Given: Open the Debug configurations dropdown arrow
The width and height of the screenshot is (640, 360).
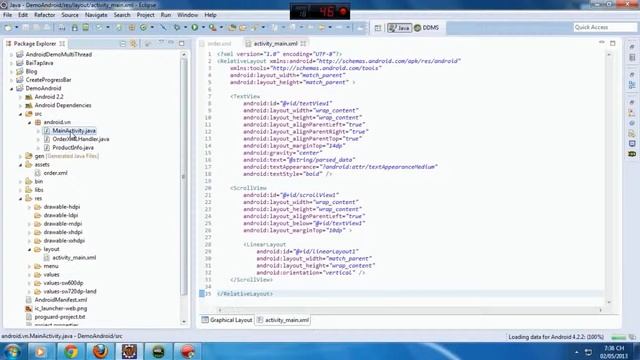Looking at the screenshot, I should (x=185, y=27).
